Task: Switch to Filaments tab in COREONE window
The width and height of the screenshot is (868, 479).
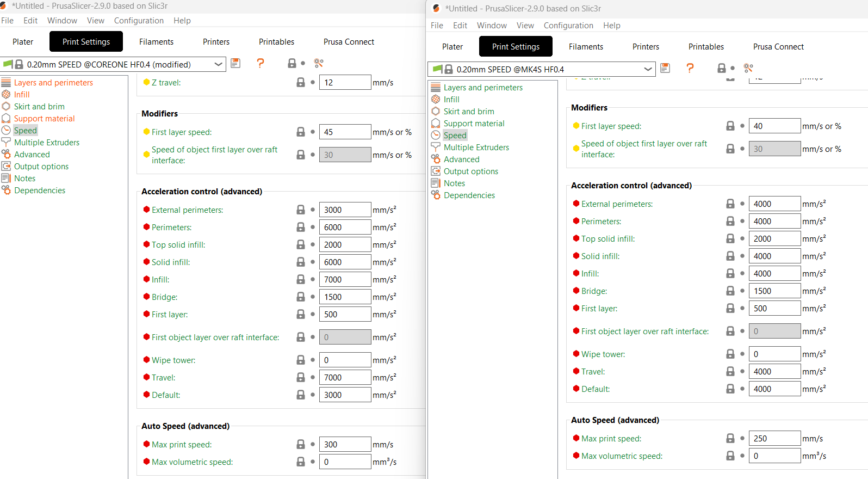Action: [x=156, y=42]
